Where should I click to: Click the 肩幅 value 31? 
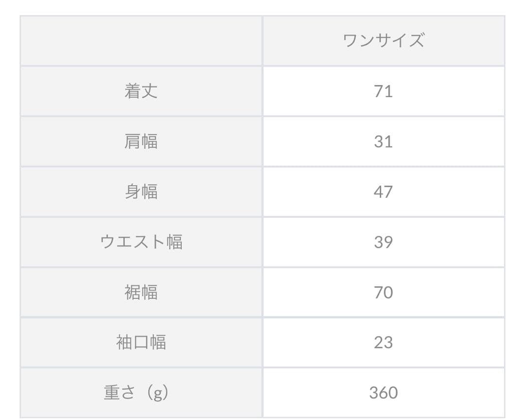coord(383,141)
